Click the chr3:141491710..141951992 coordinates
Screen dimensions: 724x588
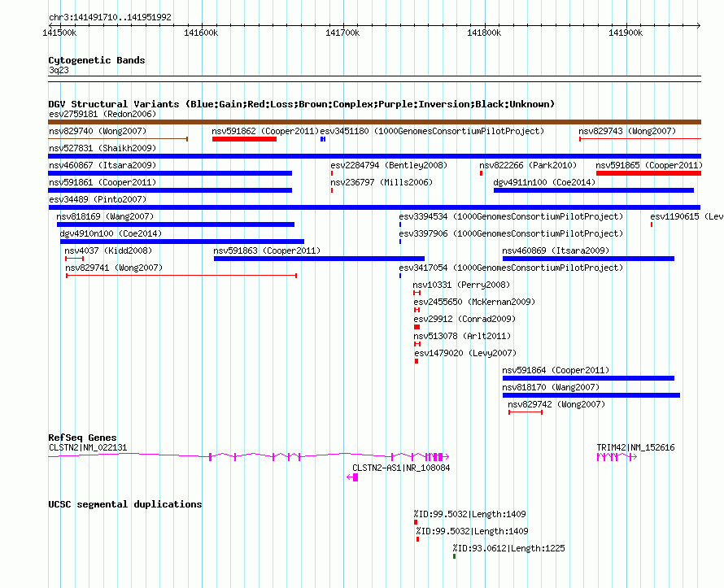click(x=111, y=17)
